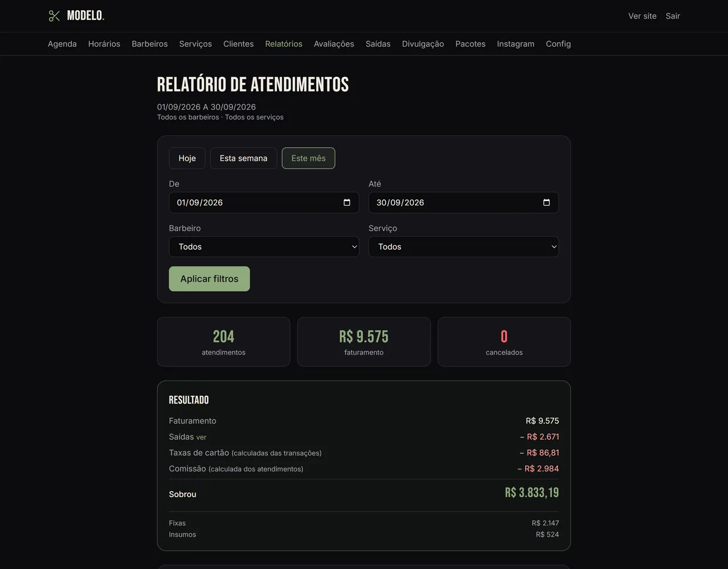Expand the Serviço dropdown
Viewport: 728px width, 569px height.
[x=464, y=247]
